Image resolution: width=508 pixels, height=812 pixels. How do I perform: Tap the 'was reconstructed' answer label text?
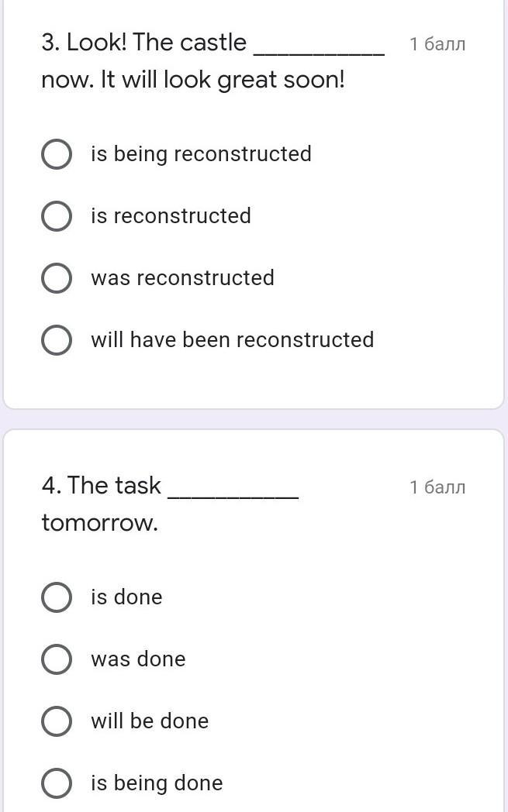click(x=182, y=278)
